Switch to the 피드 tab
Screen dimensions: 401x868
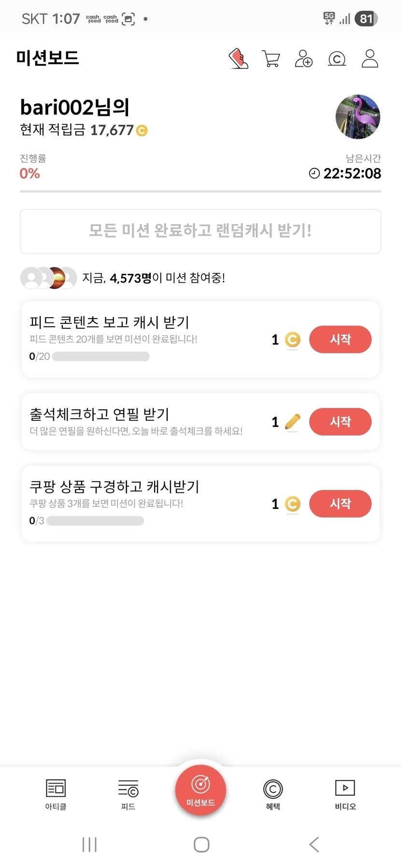tap(128, 794)
